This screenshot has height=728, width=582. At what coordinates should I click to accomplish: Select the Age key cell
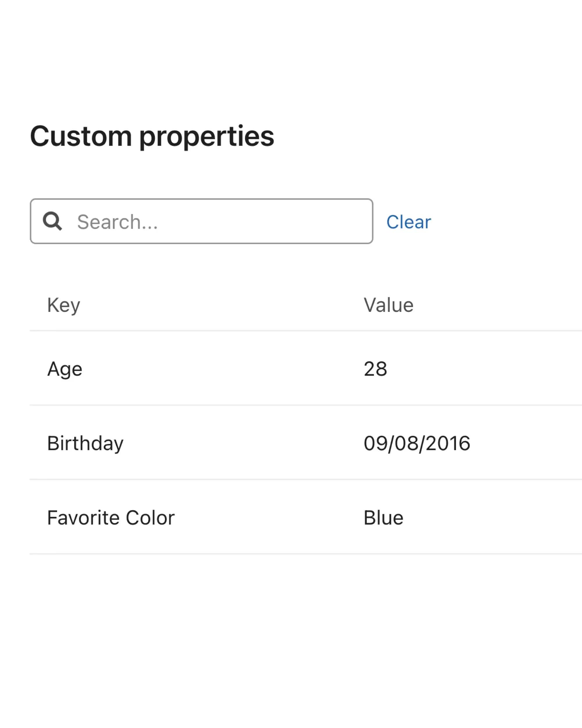pos(65,369)
